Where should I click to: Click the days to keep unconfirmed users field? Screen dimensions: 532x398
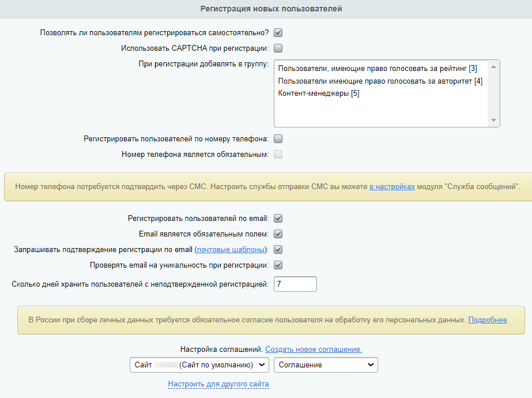(295, 284)
